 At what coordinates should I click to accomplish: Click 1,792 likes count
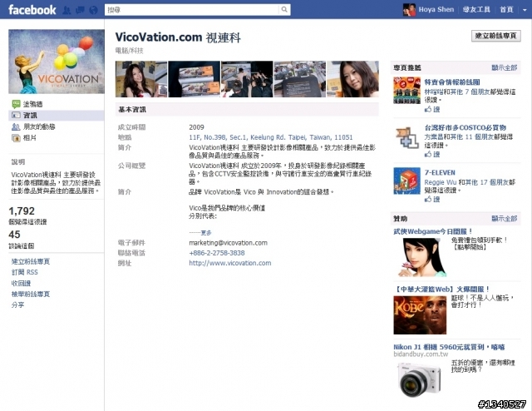[x=22, y=211]
